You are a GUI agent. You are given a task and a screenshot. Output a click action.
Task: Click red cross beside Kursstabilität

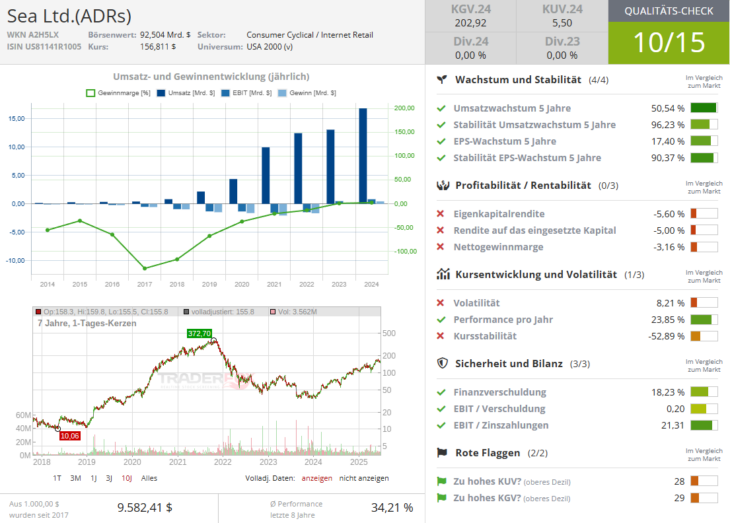pos(440,336)
